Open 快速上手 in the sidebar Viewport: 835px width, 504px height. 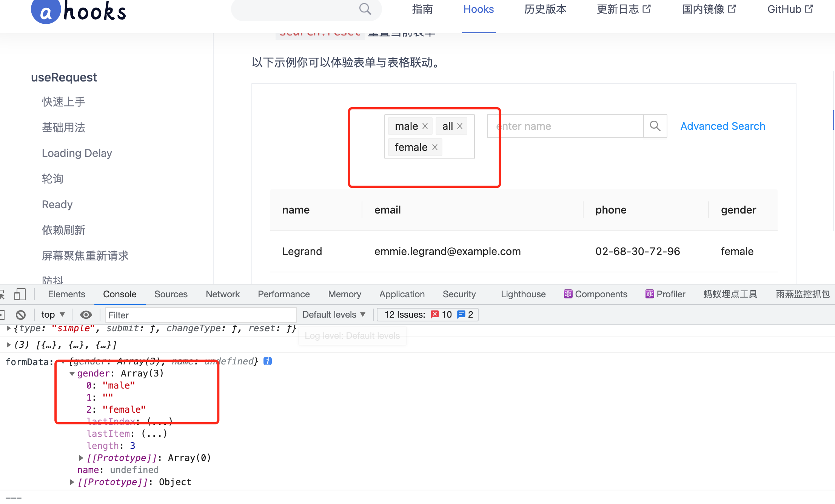(x=63, y=102)
